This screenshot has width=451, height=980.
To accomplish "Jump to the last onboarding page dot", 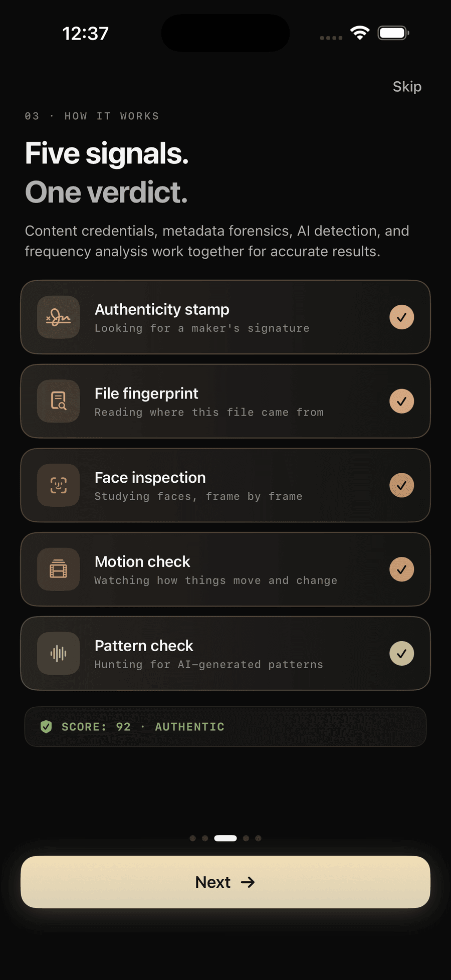I will click(258, 838).
